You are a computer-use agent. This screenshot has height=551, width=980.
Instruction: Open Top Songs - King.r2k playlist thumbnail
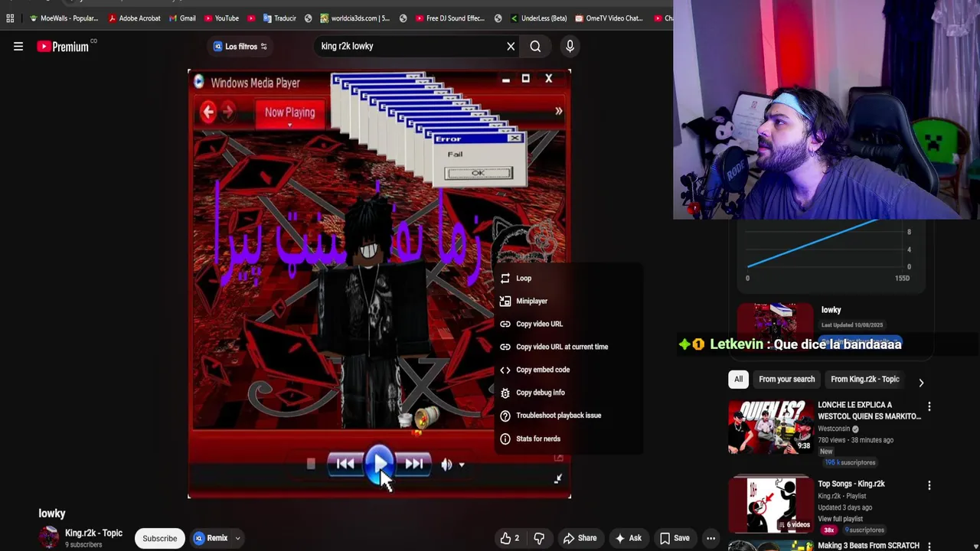pyautogui.click(x=770, y=504)
